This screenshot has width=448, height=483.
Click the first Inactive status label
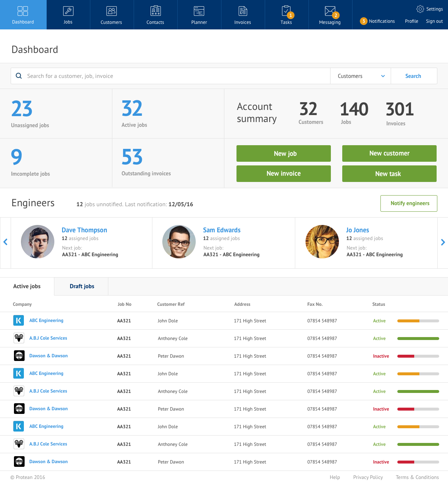click(381, 356)
